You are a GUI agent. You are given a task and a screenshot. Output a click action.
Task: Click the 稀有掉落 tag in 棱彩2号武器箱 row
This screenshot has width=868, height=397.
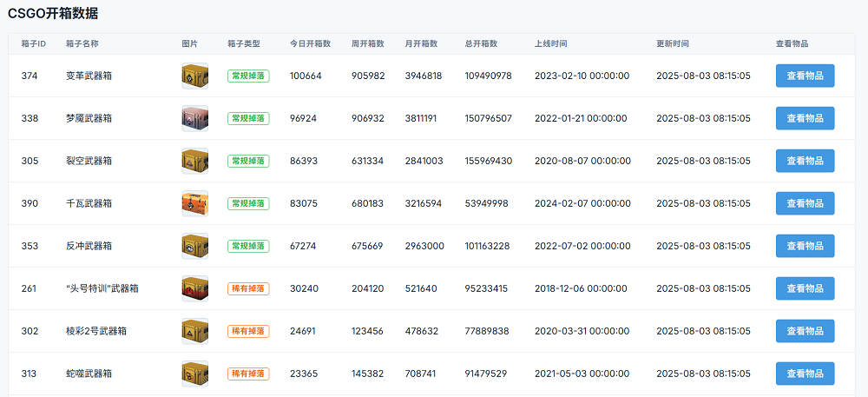[248, 331]
